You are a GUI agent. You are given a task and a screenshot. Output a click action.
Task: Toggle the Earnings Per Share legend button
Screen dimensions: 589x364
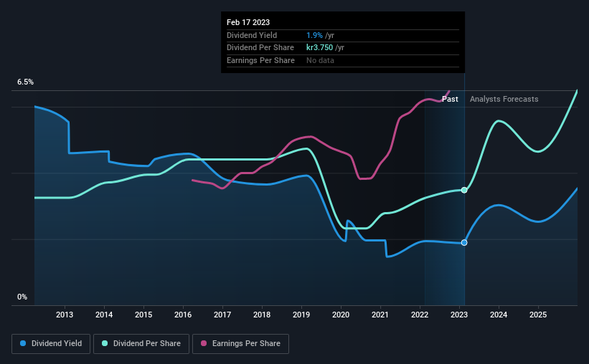[x=240, y=344]
